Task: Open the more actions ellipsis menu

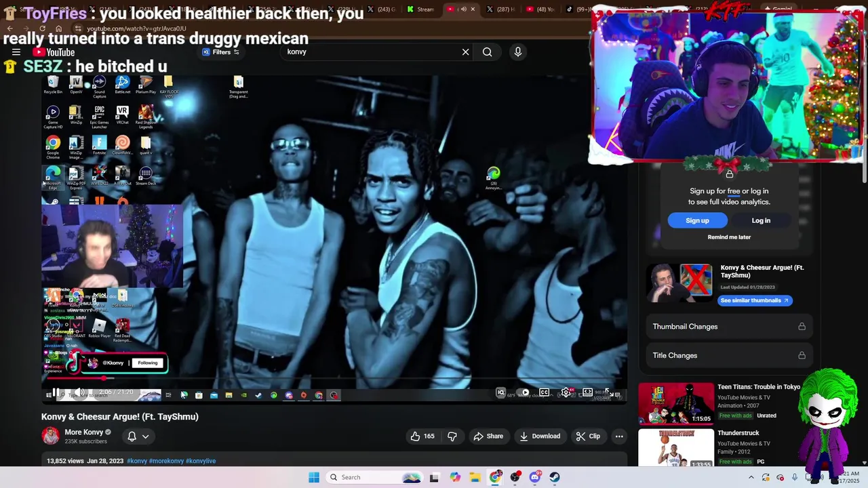Action: pos(619,436)
